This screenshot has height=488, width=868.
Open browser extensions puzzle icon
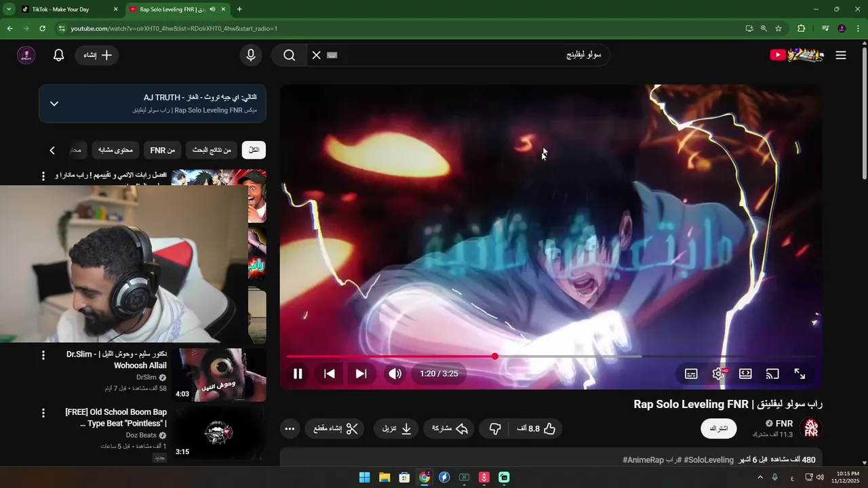pos(802,28)
